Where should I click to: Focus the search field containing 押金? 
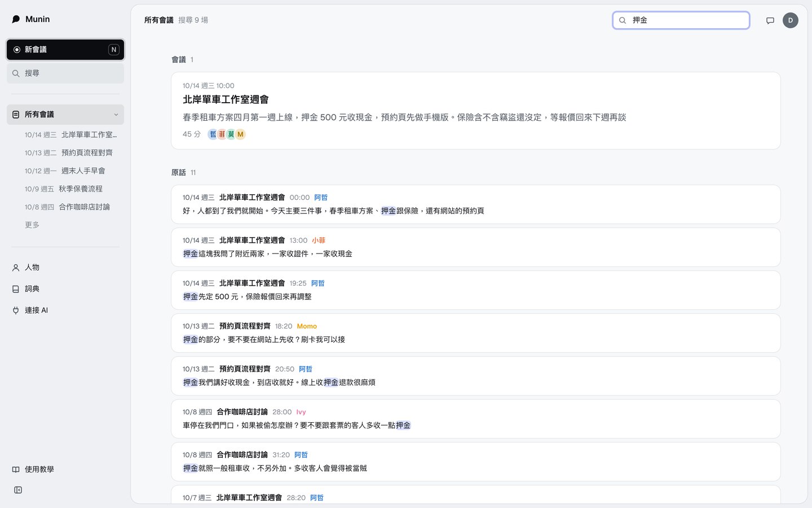681,20
